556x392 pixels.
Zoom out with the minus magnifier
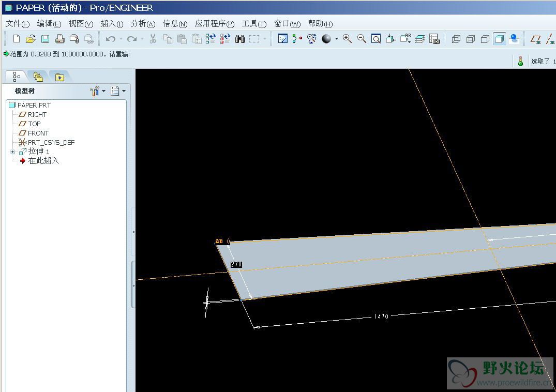click(x=362, y=39)
